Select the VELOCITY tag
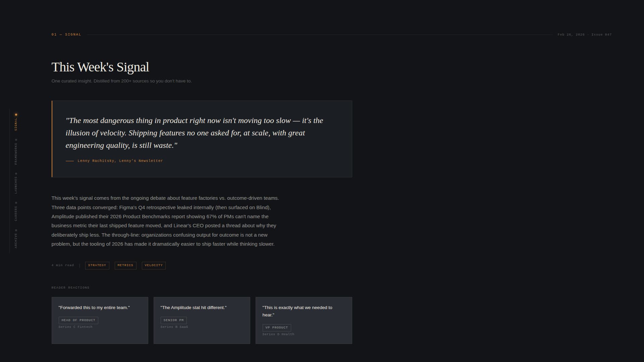The width and height of the screenshot is (644, 362). 154,265
